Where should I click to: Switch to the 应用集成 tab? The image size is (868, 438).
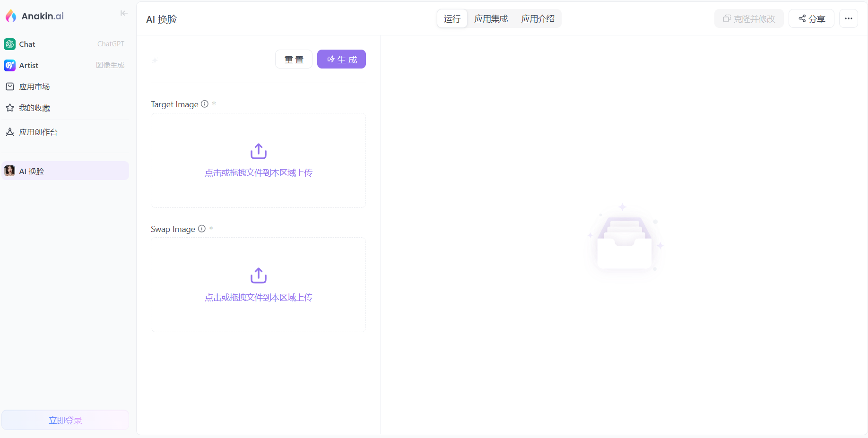[491, 19]
